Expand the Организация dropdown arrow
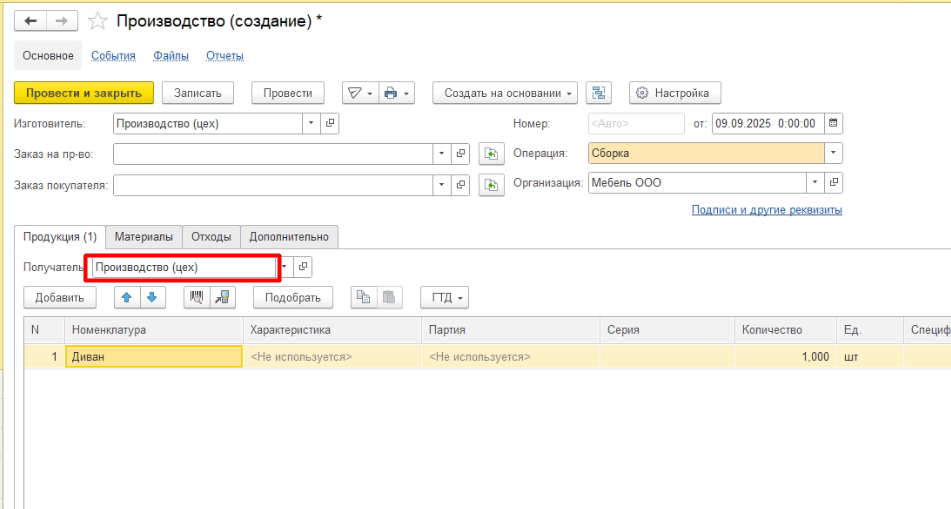This screenshot has width=951, height=509. [x=815, y=183]
